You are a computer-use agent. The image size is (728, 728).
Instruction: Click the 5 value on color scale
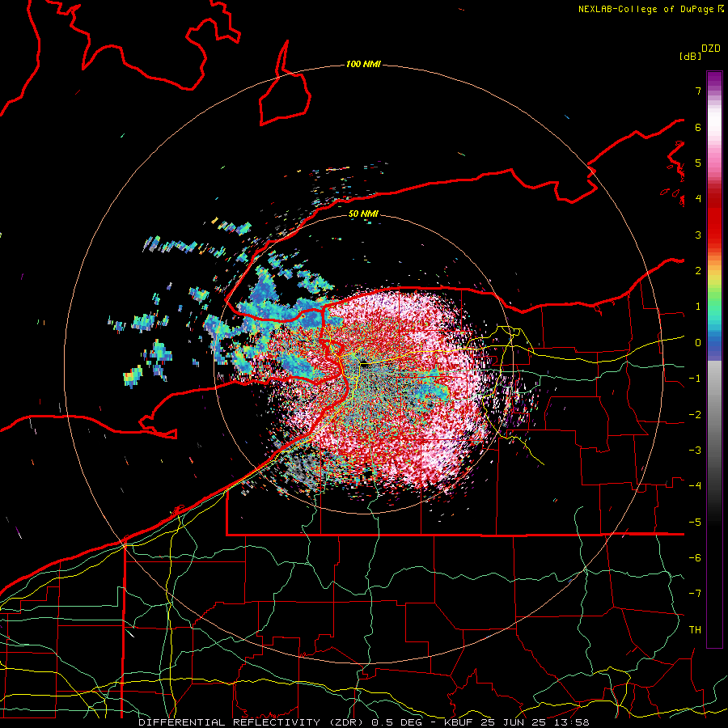pos(698,163)
